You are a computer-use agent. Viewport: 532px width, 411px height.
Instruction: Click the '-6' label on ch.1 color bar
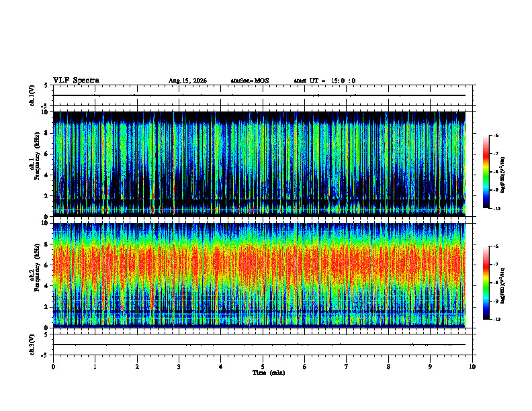496,135
